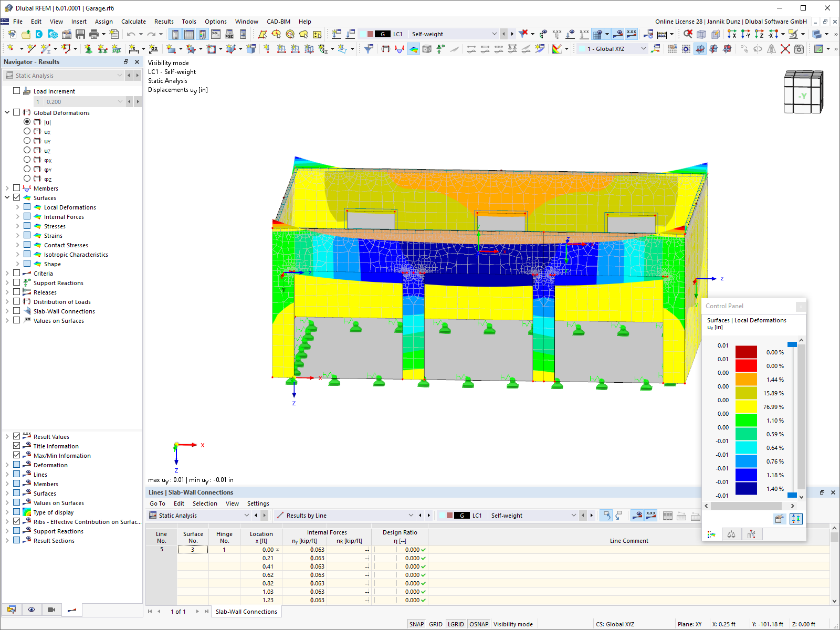Select the mirror model icon
840x630 pixels.
(x=772, y=49)
